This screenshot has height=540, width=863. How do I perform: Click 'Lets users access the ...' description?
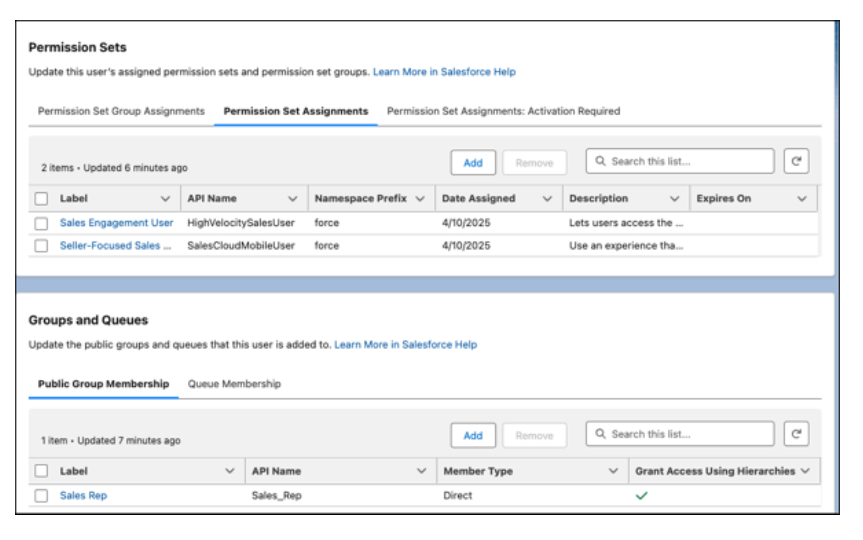tap(626, 223)
